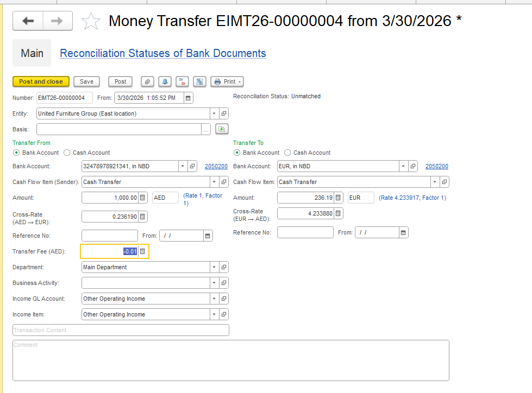
Task: Open calculator for Transfer Fee field
Action: [x=142, y=251]
